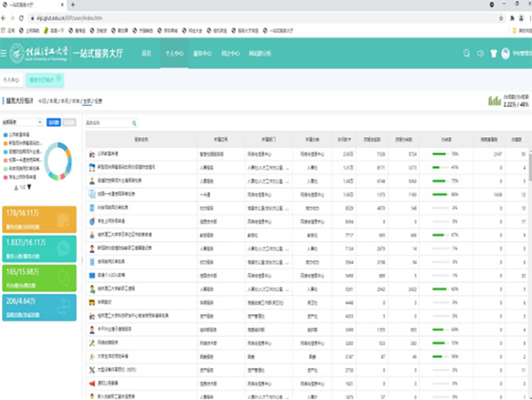Viewport: 532px width, 400px height.
Task: Click the speaker notification icon in header
Action: click(x=480, y=53)
